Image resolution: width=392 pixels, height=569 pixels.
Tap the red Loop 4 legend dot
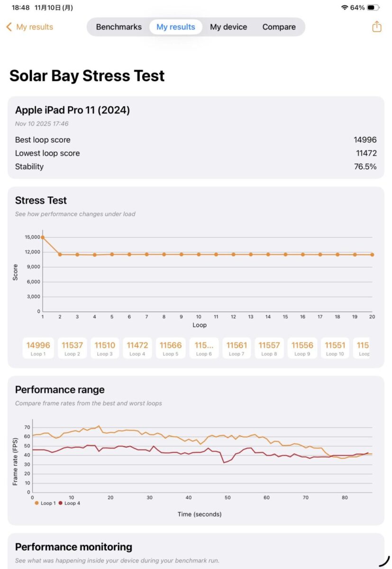coord(60,503)
